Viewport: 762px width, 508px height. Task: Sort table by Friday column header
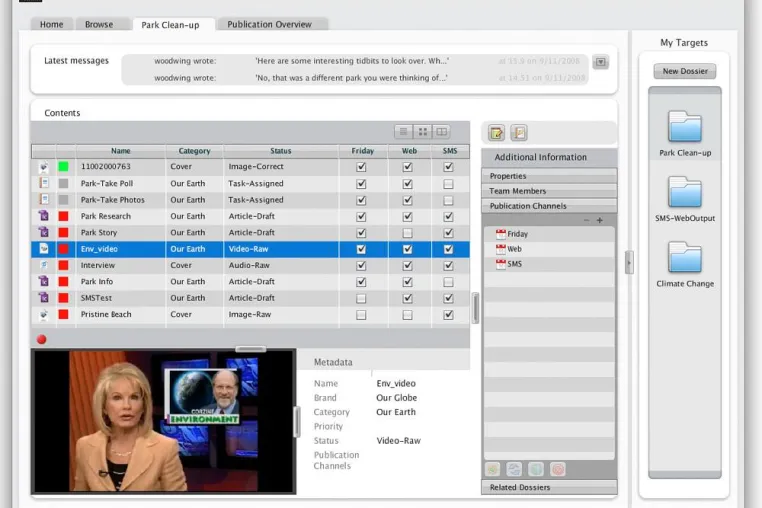[x=363, y=151]
